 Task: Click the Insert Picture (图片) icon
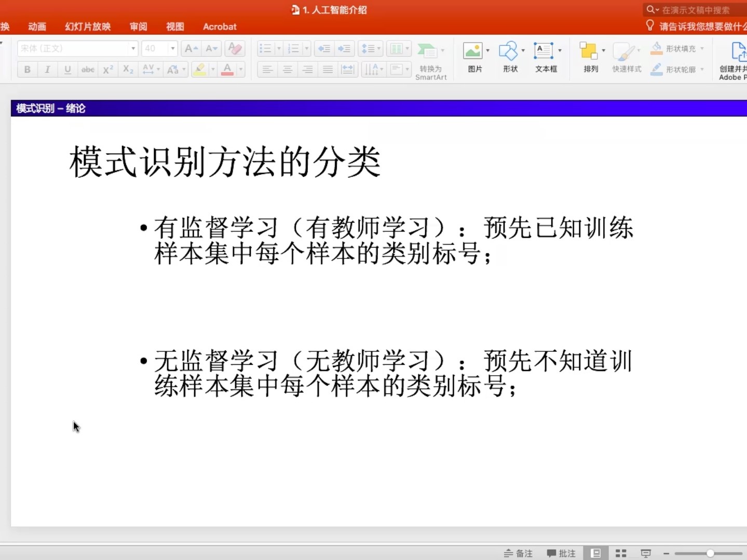pos(473,51)
